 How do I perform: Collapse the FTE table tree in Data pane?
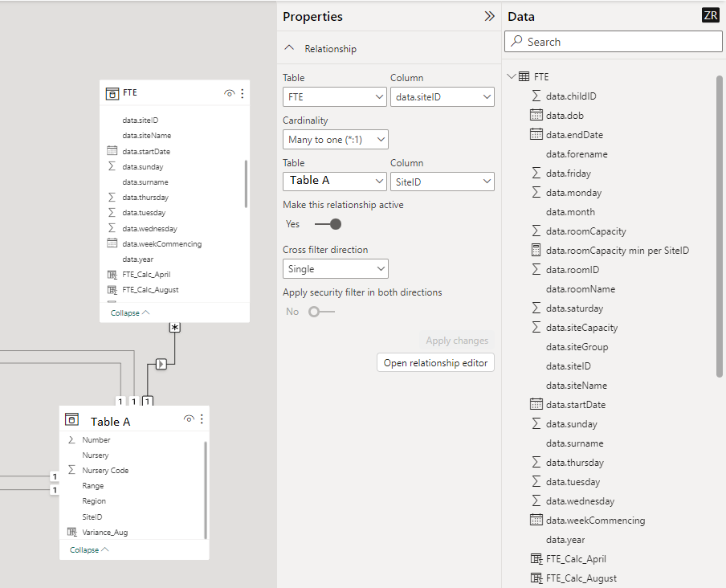[x=511, y=76]
